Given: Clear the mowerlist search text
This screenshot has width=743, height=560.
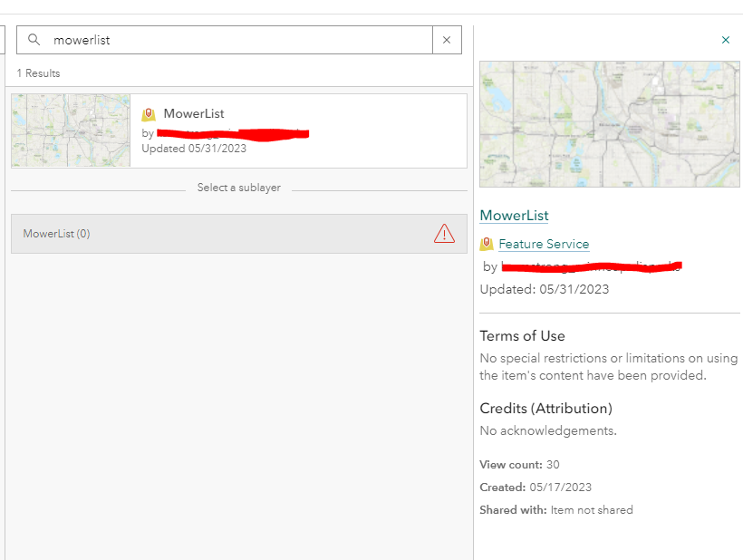Looking at the screenshot, I should tap(447, 40).
